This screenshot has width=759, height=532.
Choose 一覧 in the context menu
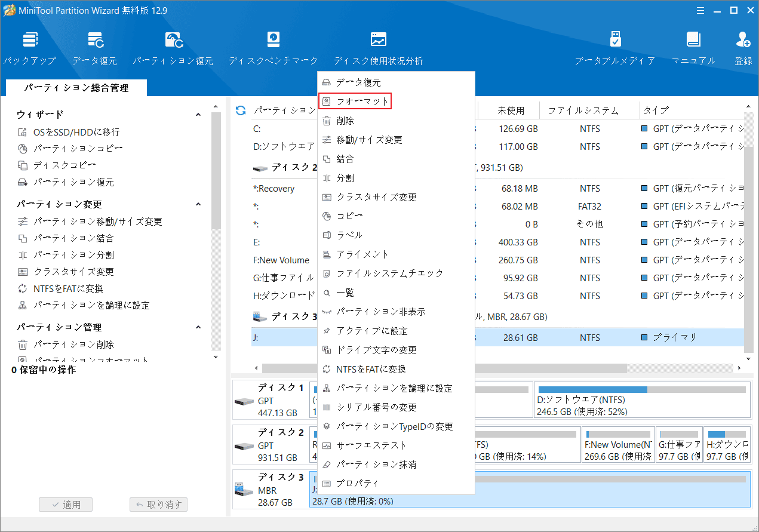click(x=396, y=293)
